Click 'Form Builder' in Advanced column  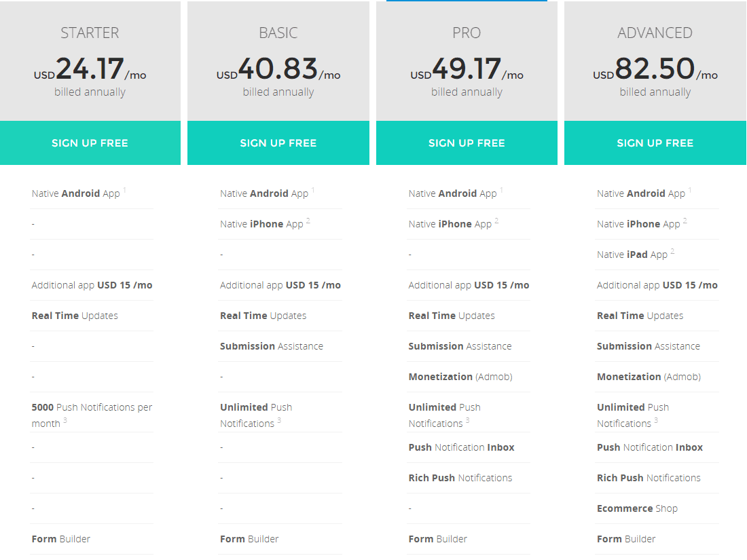pyautogui.click(x=626, y=539)
